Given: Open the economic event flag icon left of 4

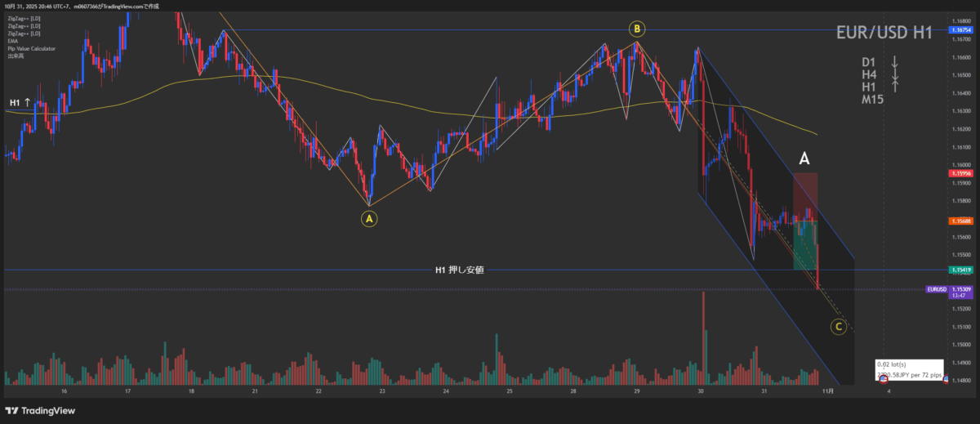Looking at the screenshot, I should point(883,380).
